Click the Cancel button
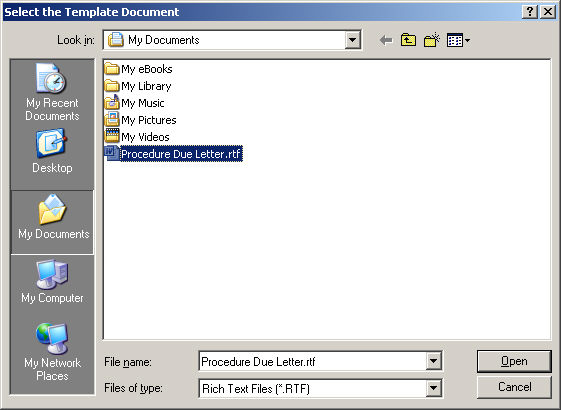 (514, 387)
